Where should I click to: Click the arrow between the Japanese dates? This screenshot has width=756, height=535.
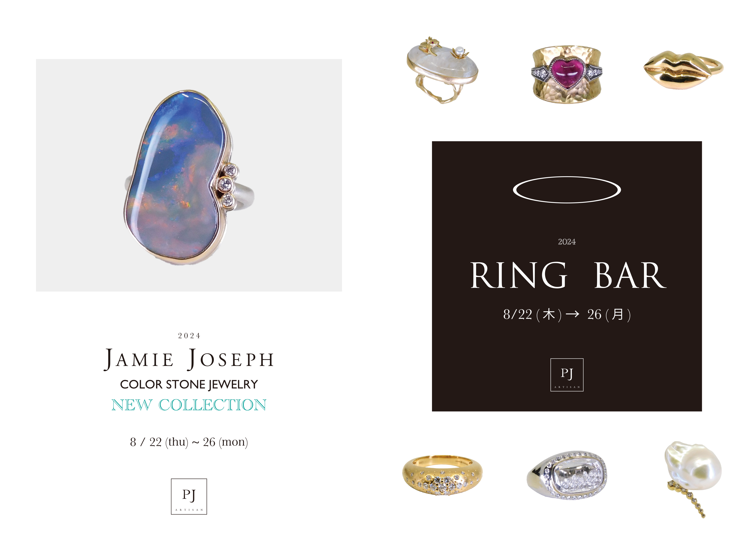[x=572, y=314]
